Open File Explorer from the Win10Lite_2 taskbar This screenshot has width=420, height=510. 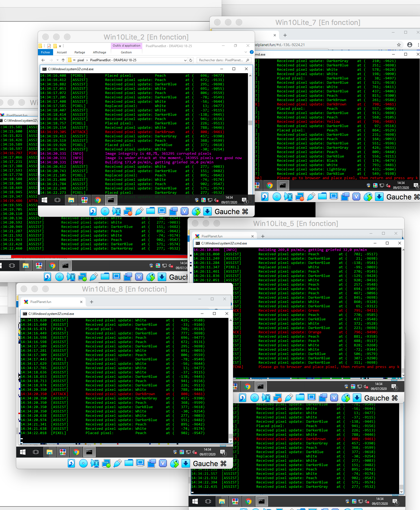pos(71,200)
